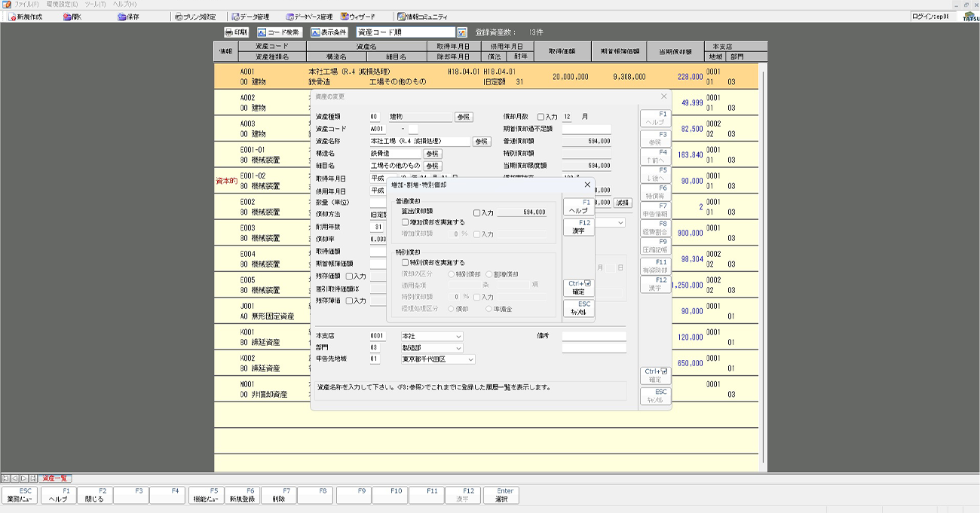Tick the 入力 checkbox beside 算出償却額
This screenshot has width=980, height=513.
point(477,213)
